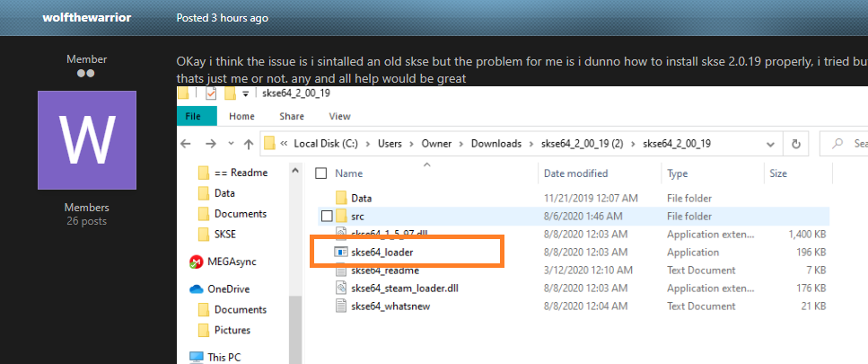Screen dimensions: 868x364
Task: Expand the address bar history dropdown
Action: coord(770,144)
